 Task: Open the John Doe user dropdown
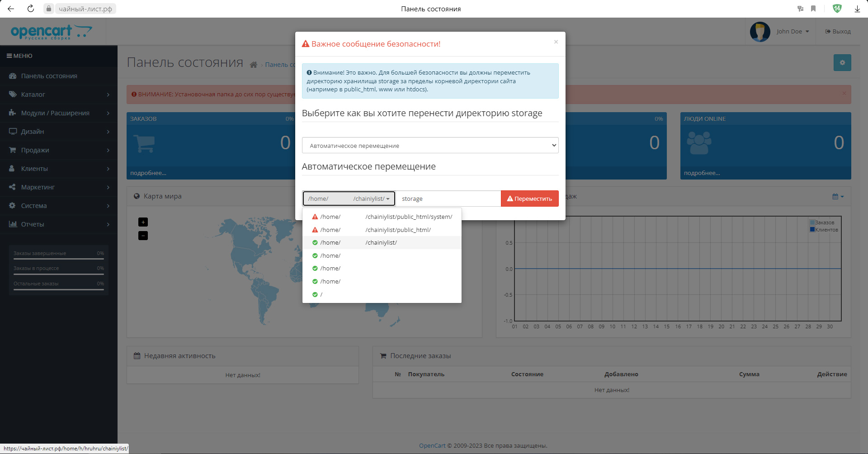(792, 32)
